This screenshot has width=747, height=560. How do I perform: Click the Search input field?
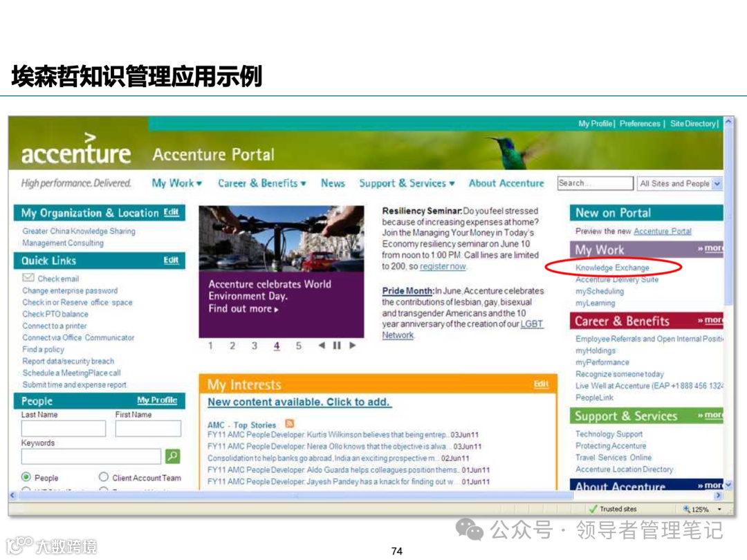[595, 183]
